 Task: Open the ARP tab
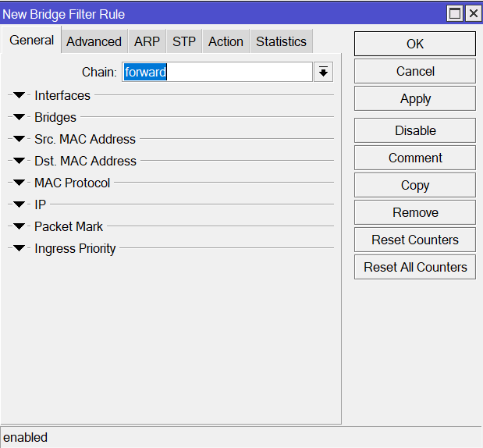147,41
